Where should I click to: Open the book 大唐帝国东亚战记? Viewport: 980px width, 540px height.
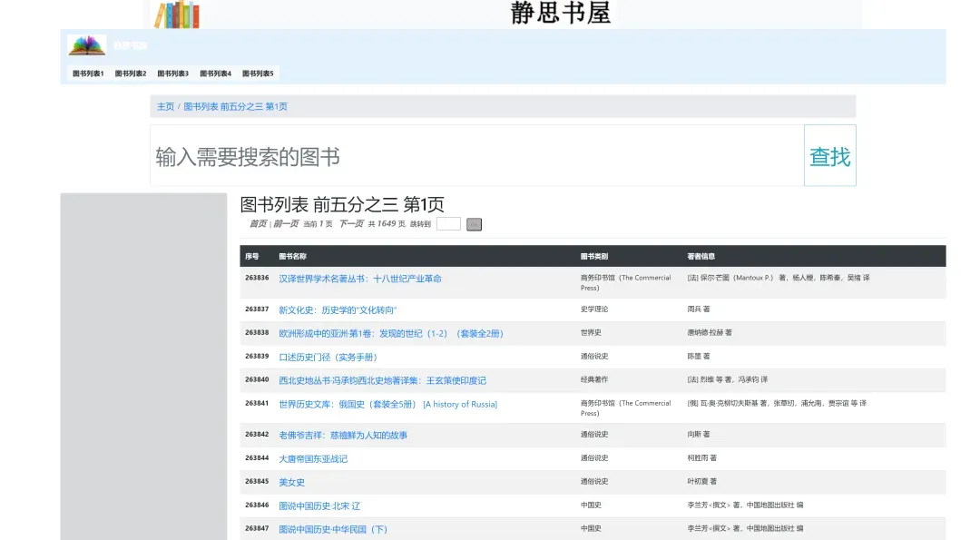[313, 459]
